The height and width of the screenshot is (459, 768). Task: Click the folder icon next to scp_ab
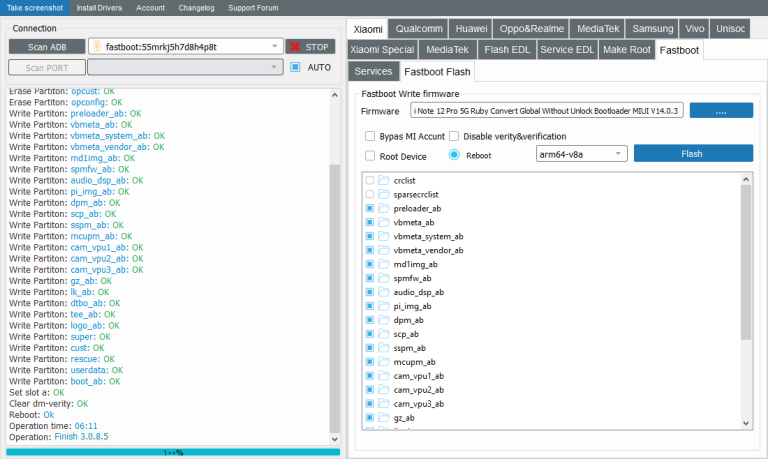(384, 334)
